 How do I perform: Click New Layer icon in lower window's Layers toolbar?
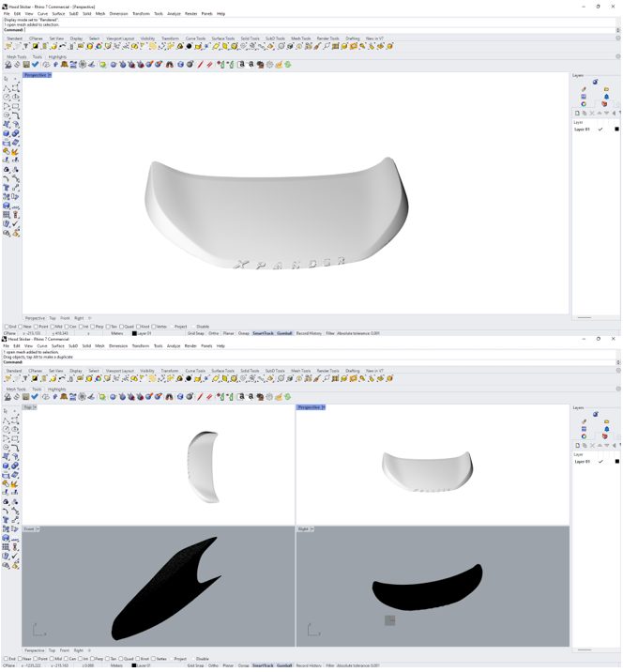577,445
